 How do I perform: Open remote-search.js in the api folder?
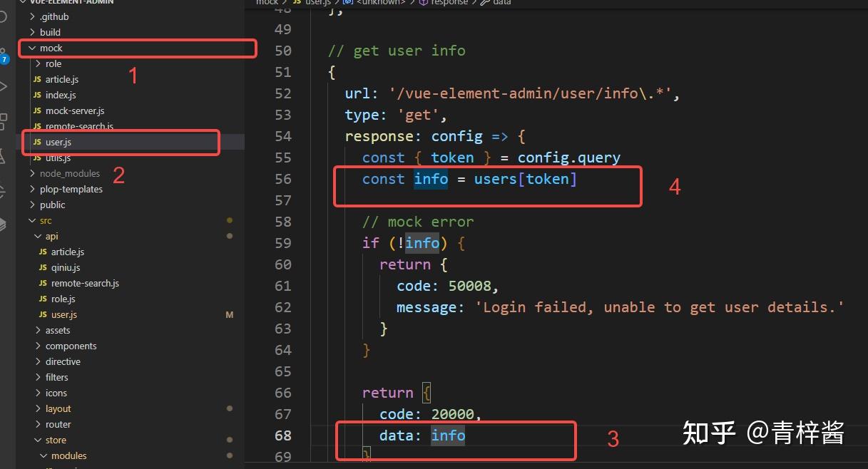tap(85, 283)
